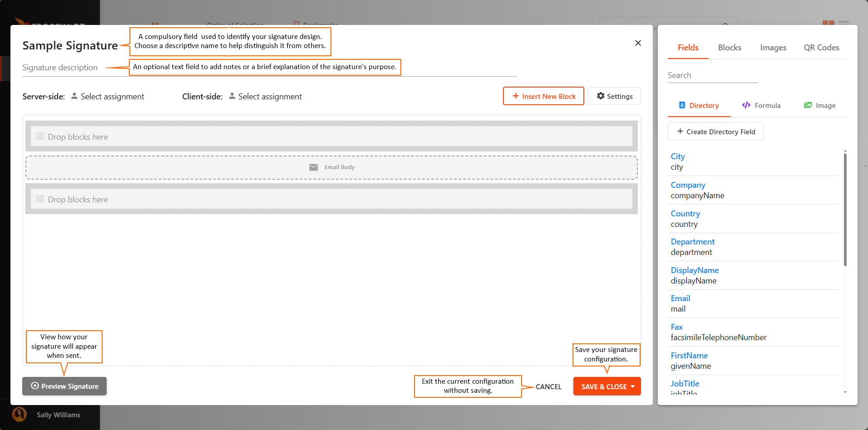Open the Save & Close dropdown arrow
The image size is (868, 430).
coord(633,386)
